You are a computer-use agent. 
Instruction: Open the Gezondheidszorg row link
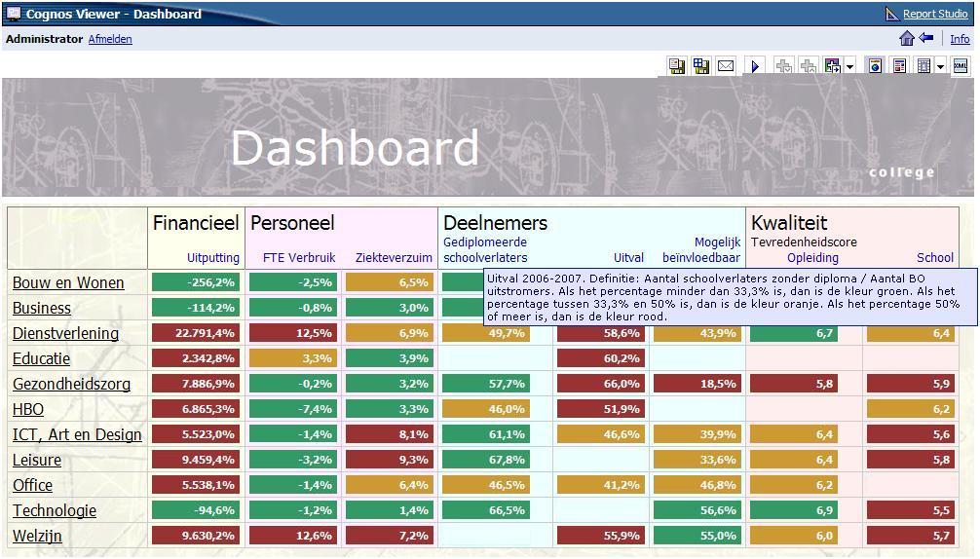point(71,384)
